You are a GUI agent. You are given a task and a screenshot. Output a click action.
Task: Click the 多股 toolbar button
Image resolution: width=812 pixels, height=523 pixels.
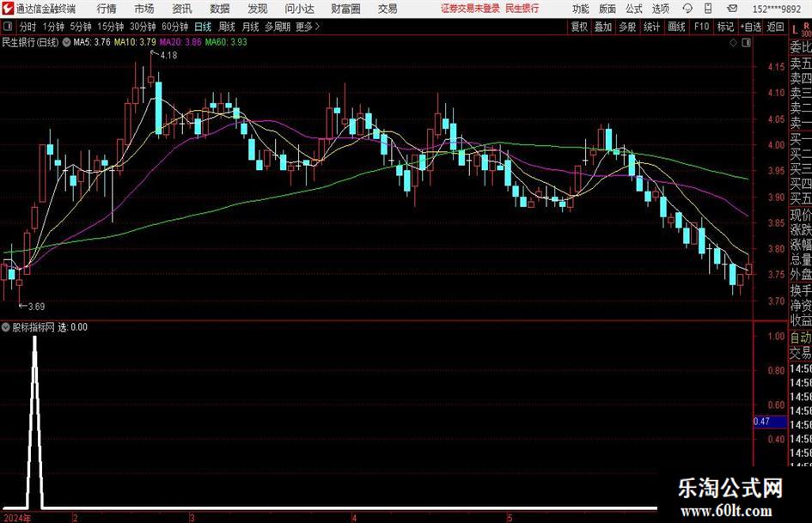[x=627, y=27]
